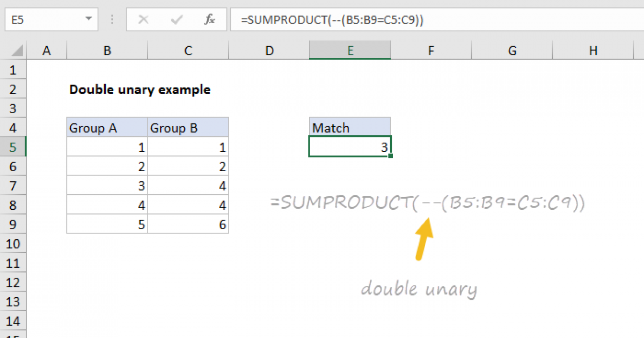Select column E header
Viewport: 644px width, 338px height.
pos(350,51)
